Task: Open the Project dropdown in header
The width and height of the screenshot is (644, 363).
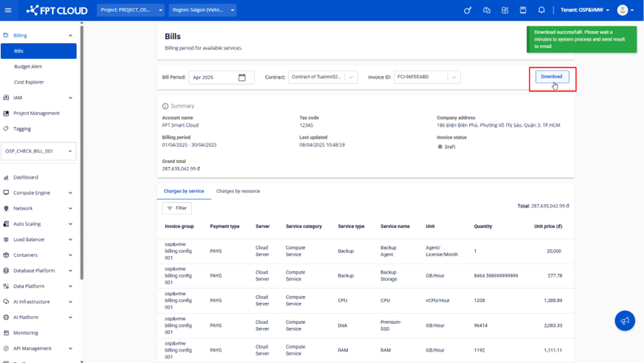Action: click(x=131, y=10)
